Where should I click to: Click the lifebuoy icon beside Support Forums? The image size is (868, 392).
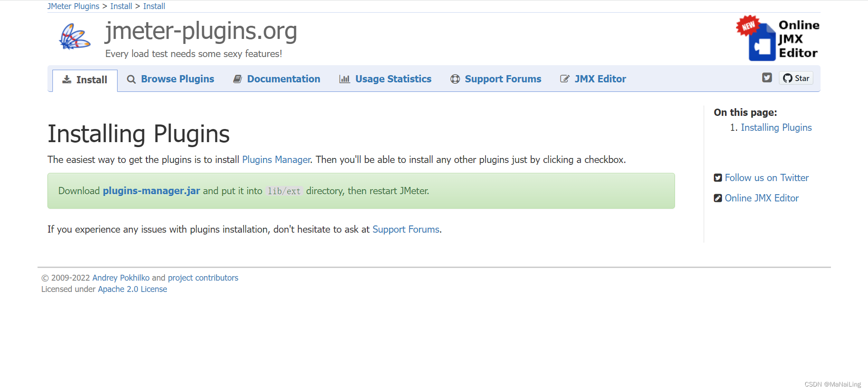455,79
